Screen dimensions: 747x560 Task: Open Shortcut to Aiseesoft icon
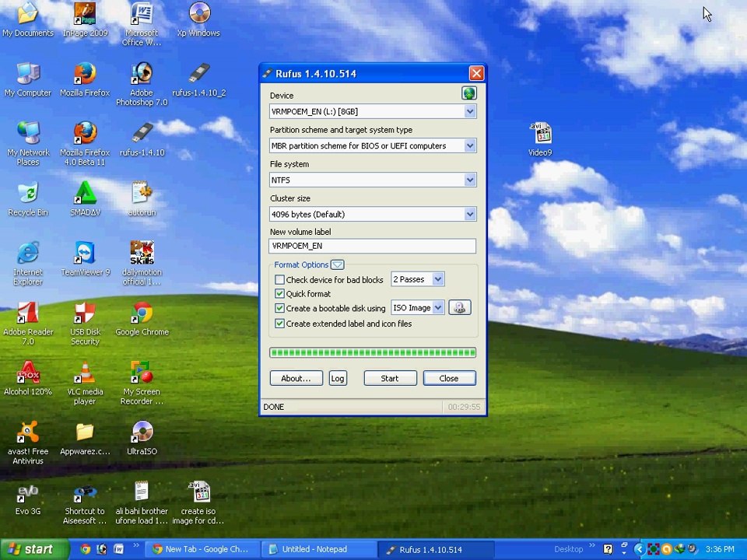[x=85, y=503]
